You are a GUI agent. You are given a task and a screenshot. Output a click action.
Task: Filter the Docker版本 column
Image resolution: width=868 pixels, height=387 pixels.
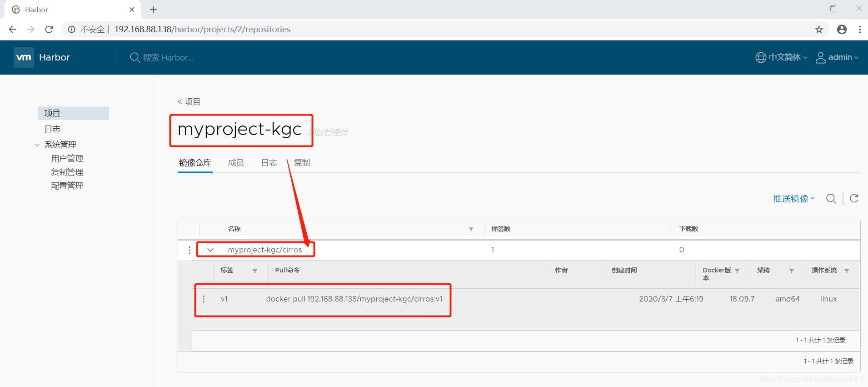coord(737,271)
